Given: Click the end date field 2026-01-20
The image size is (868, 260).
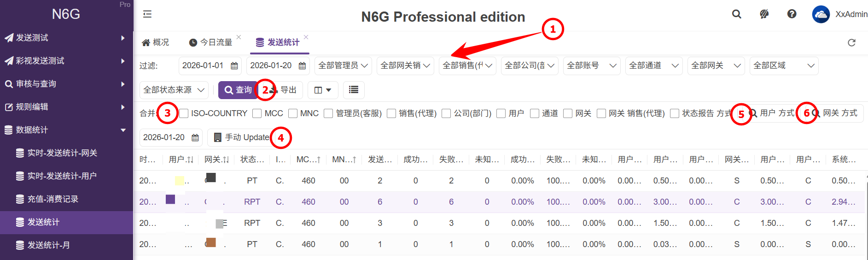Looking at the screenshot, I should [278, 66].
